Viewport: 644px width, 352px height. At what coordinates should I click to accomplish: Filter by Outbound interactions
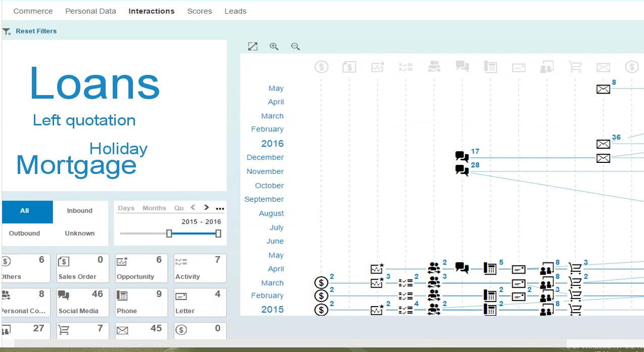(x=24, y=234)
